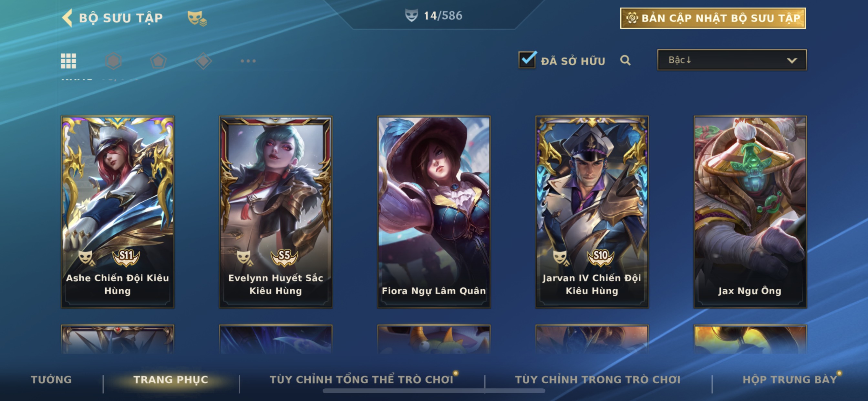Screen dimensions: 868x401
Task: Uncheck the Đã Sở Hữu checkbox
Action: click(527, 60)
